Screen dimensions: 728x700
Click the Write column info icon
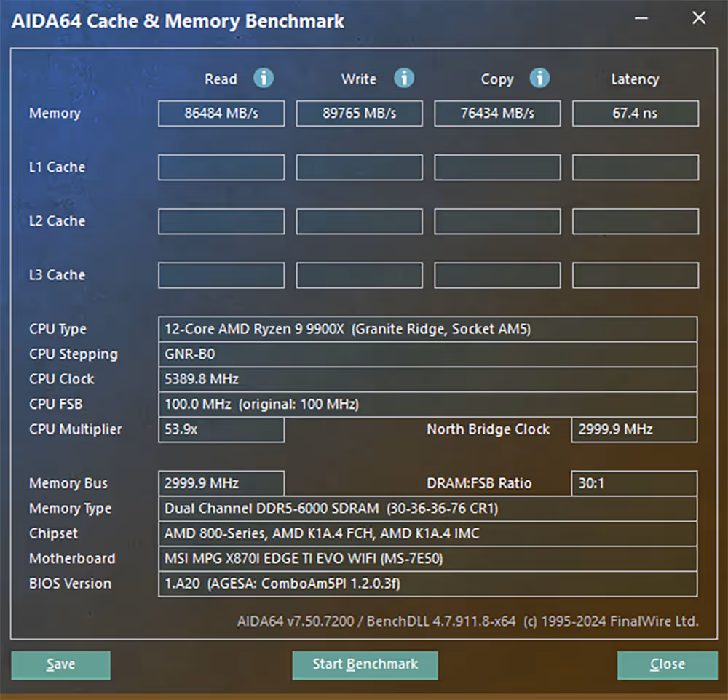(404, 79)
